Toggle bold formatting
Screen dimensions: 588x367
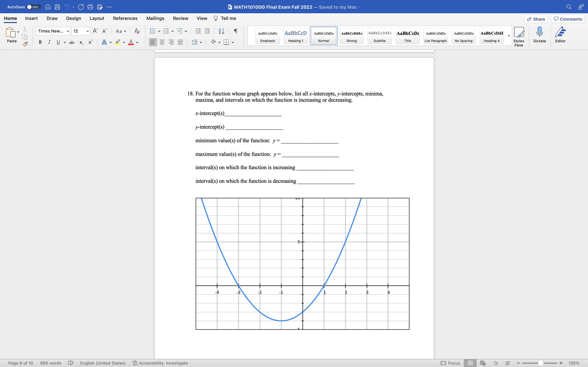coord(40,42)
